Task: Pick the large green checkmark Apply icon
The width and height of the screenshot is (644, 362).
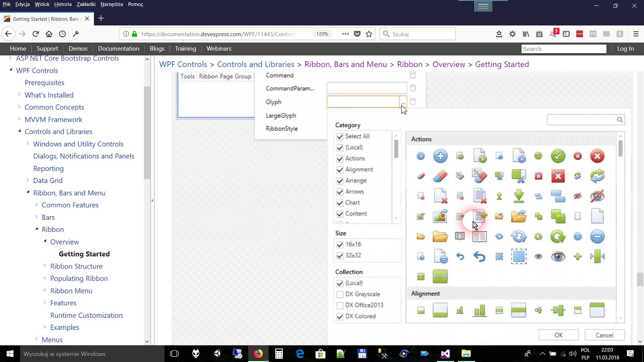Action: click(558, 156)
